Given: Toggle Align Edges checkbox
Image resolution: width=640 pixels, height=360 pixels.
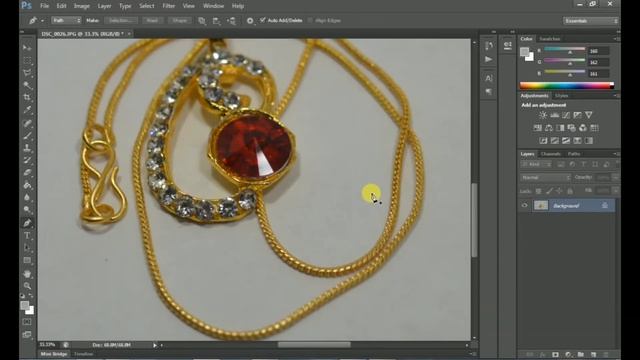Looking at the screenshot, I should [x=310, y=20].
